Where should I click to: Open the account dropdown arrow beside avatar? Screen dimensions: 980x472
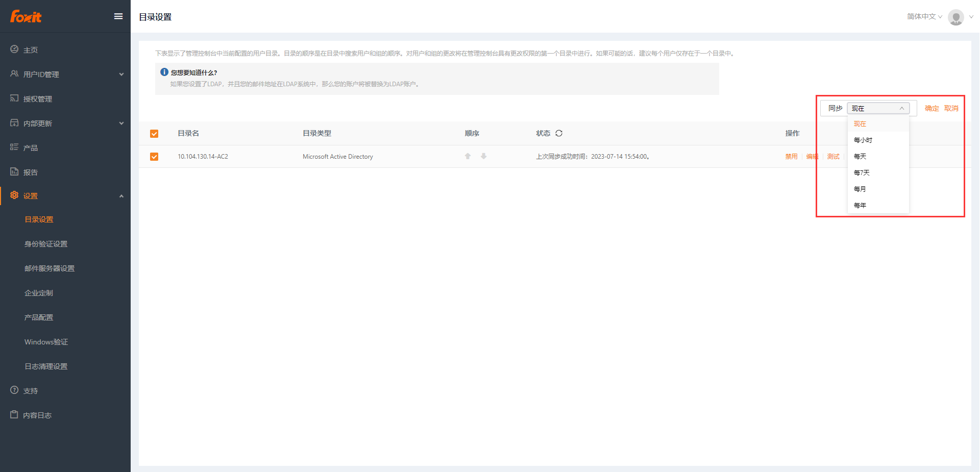coord(971,17)
